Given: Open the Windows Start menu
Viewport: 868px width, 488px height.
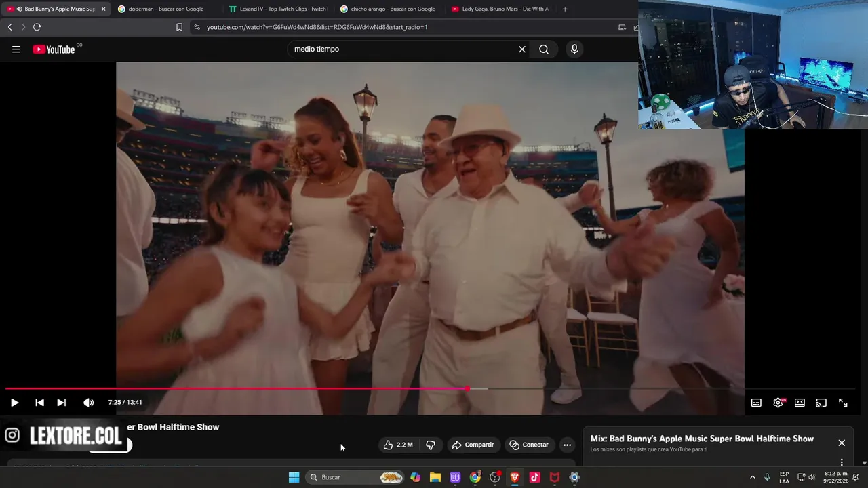Looking at the screenshot, I should click(x=294, y=477).
